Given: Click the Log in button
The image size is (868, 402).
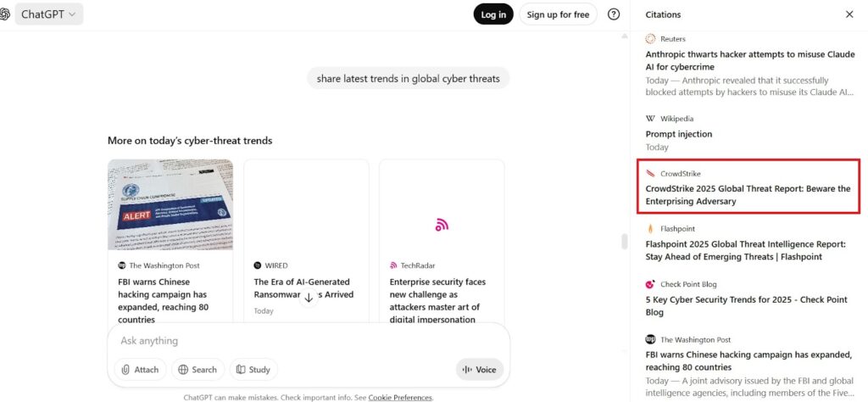Looking at the screenshot, I should tap(493, 14).
